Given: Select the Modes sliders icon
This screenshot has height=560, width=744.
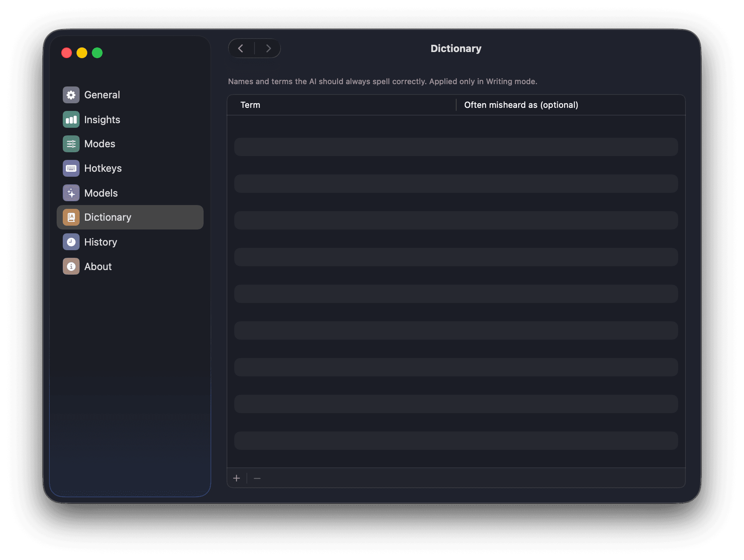Looking at the screenshot, I should [x=71, y=144].
